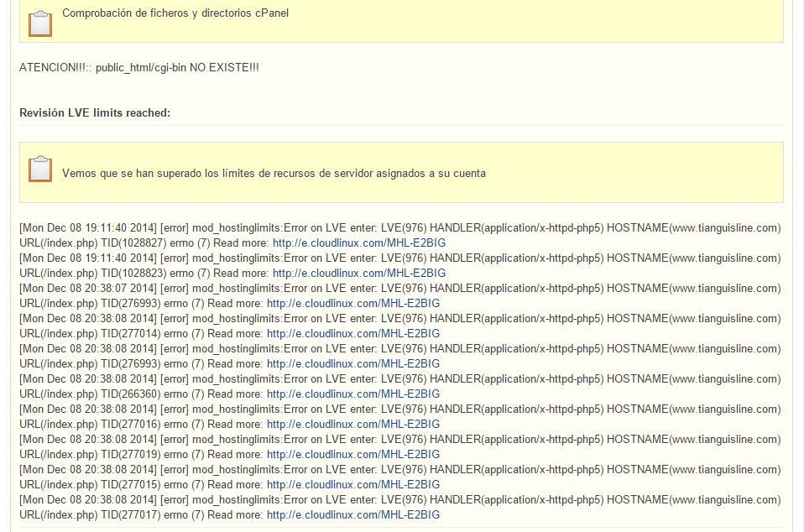Viewport: 804px width, 532px height.
Task: Click 'Comprobación de ficheros y directorios cPanel' text
Action: 175,13
